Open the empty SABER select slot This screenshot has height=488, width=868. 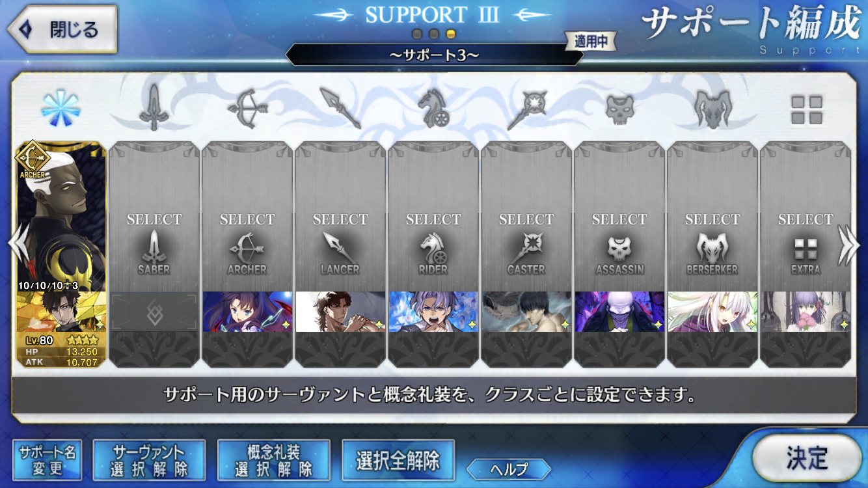coord(154,254)
